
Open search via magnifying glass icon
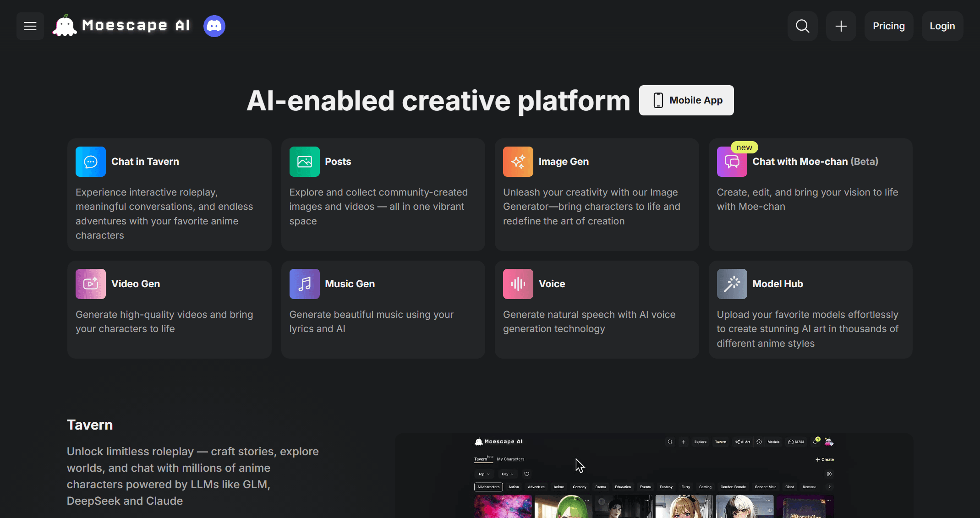802,26
